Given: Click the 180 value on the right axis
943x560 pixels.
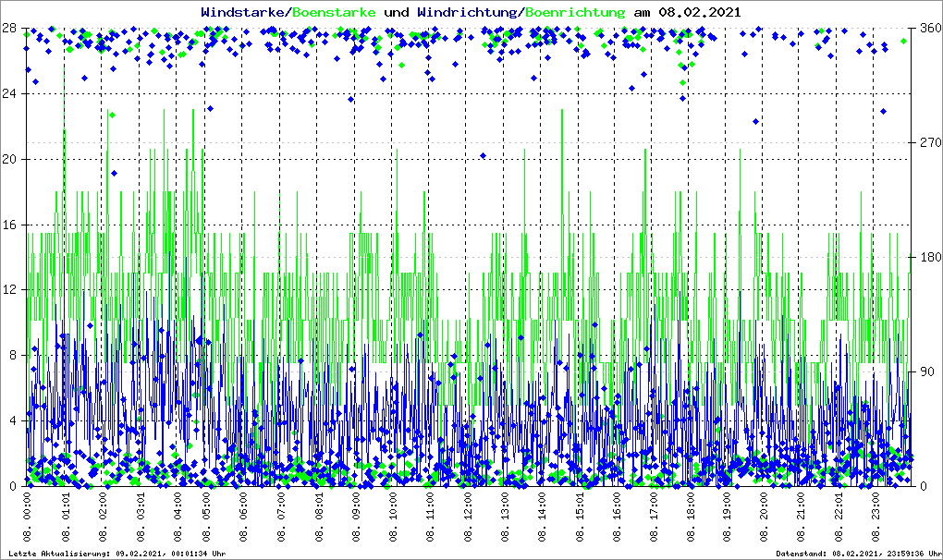Looking at the screenshot, I should [928, 258].
